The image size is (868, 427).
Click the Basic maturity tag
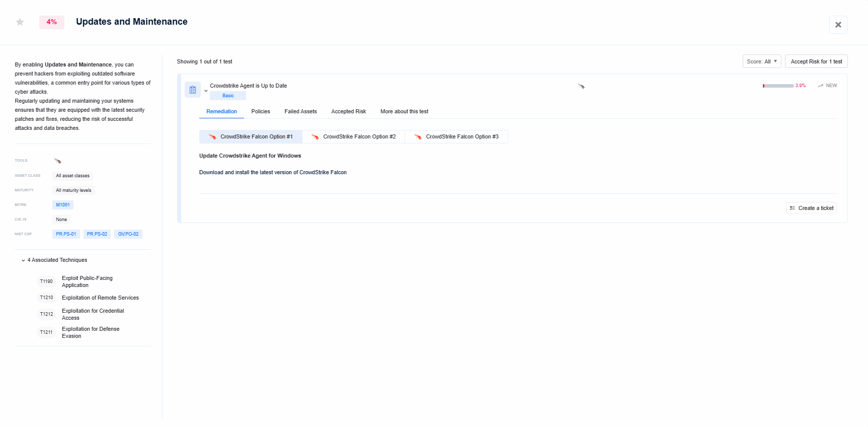click(228, 96)
